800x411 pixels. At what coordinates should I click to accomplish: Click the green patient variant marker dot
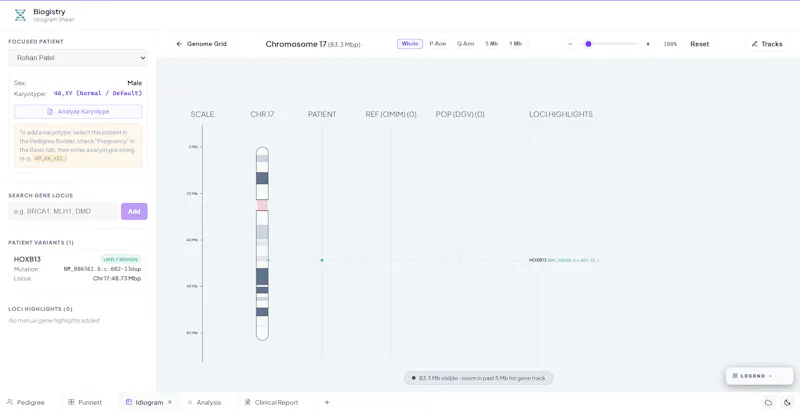322,260
